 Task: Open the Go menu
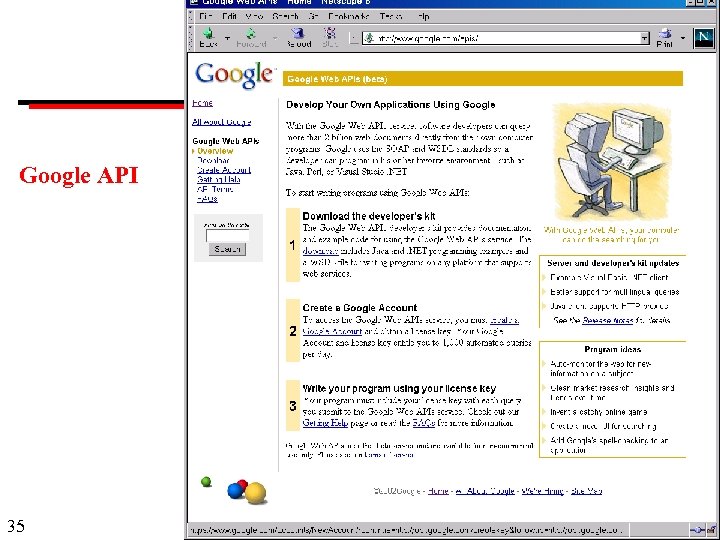pos(314,17)
